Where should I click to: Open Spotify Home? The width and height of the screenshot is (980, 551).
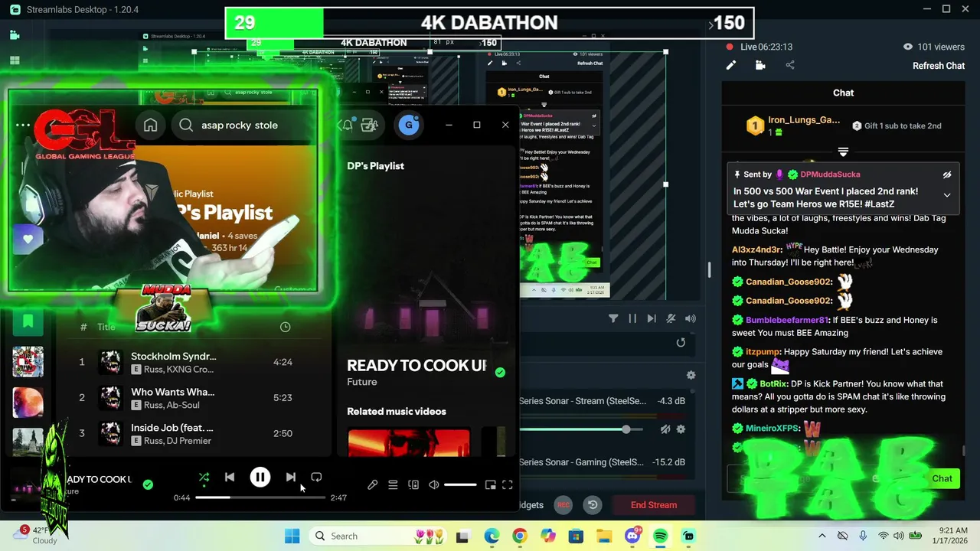151,126
